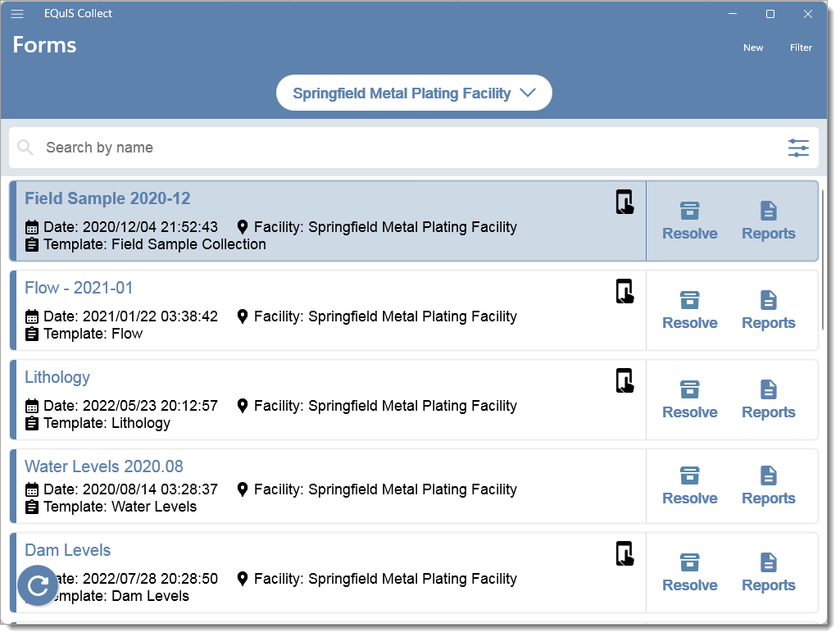Screen dimensions: 840x637
Task: Open Reports for Flow - 2021-01
Action: 768,311
